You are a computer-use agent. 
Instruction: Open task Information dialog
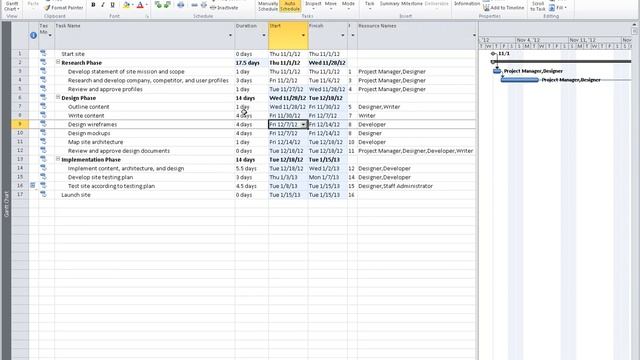pyautogui.click(x=467, y=4)
